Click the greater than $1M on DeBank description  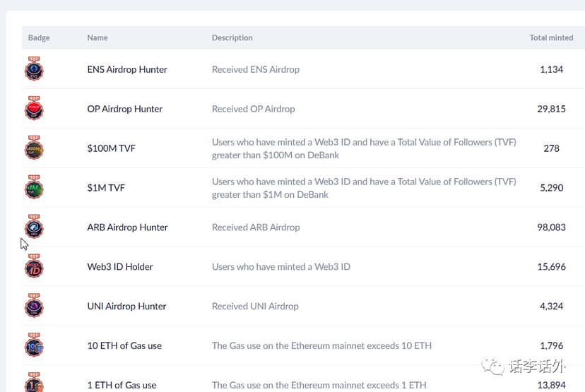(x=270, y=195)
